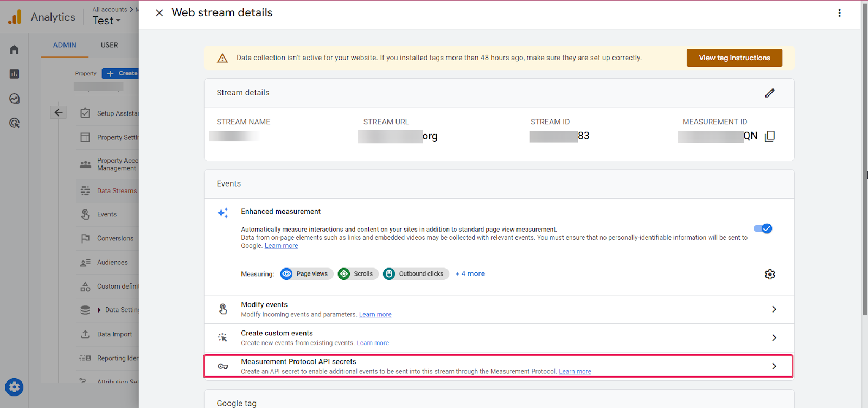The height and width of the screenshot is (408, 868).
Task: Switch to the ADMIN tab
Action: 65,45
